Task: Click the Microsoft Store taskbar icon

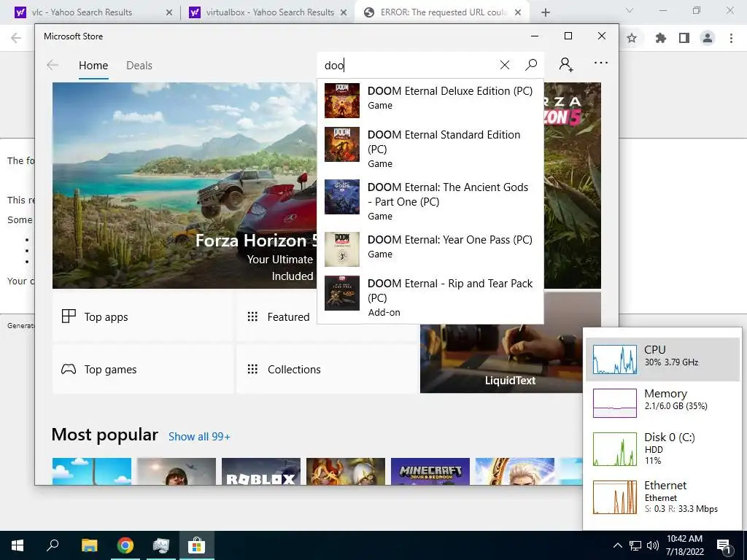Action: [196, 545]
